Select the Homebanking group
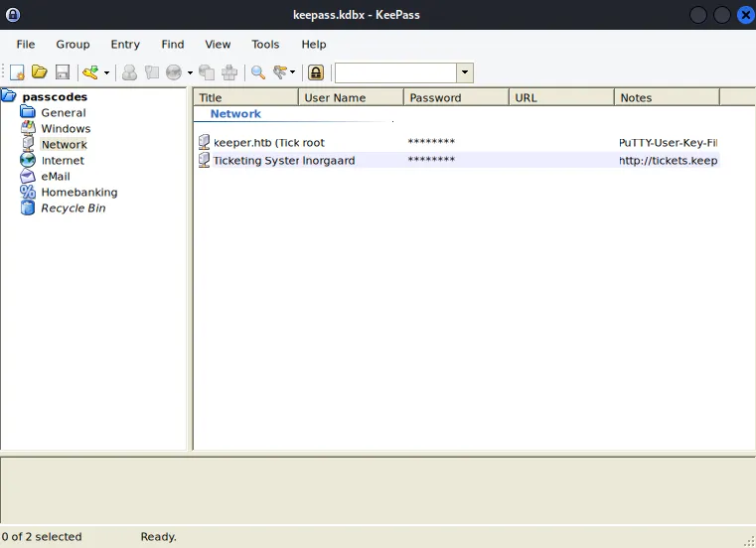The width and height of the screenshot is (756, 548). [x=79, y=193]
